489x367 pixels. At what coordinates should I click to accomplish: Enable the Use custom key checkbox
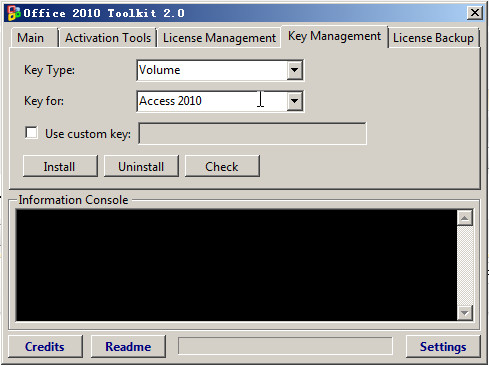31,133
